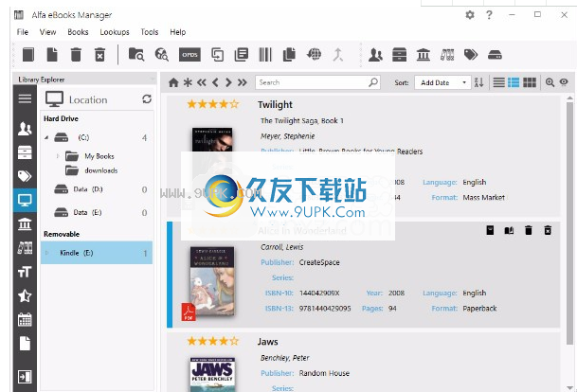Go to previous page arrow
The image size is (577, 392).
215,82
